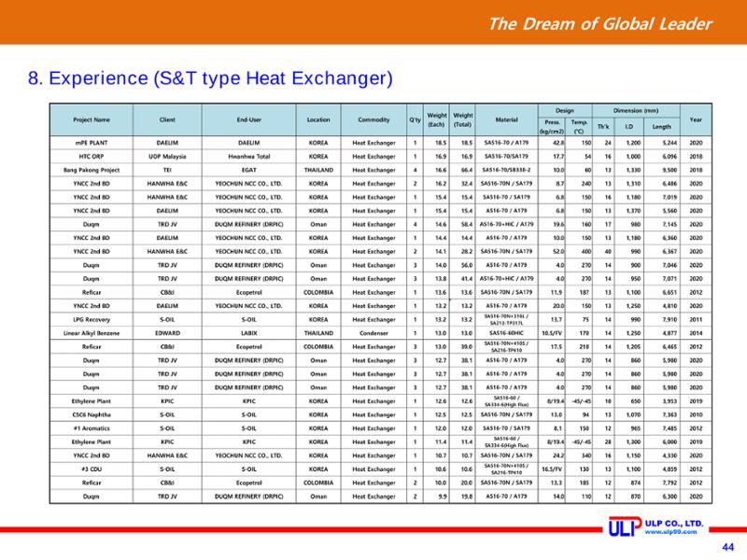Click the length value '4,330'
This screenshot has width=747, height=560.
(x=669, y=455)
